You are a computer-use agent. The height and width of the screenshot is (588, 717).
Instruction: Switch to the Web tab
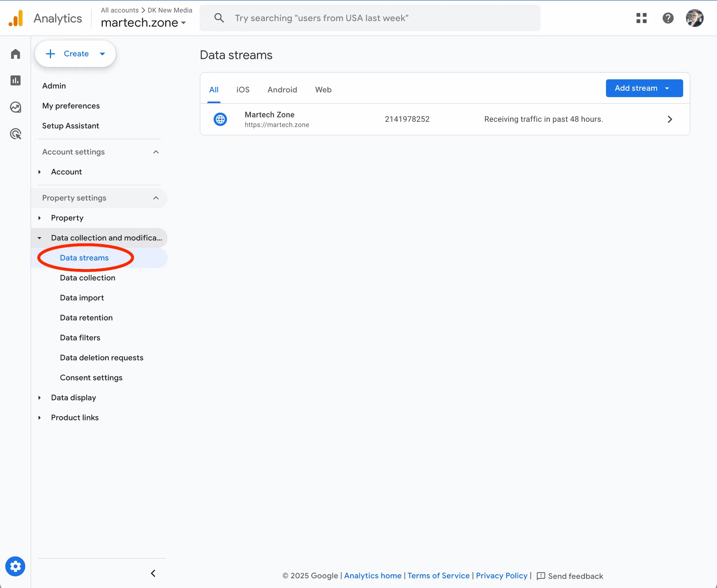[323, 90]
